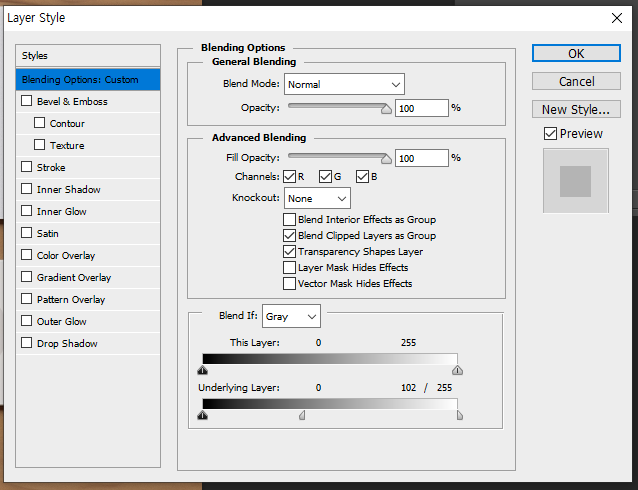638x490 pixels.
Task: Enable Color Overlay checkbox
Action: point(26,255)
